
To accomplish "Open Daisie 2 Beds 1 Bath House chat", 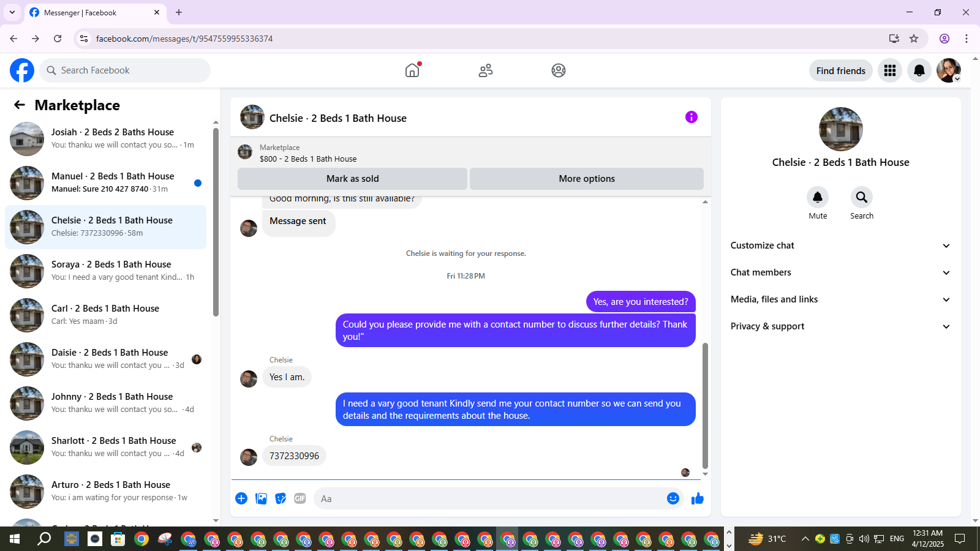I will point(106,359).
